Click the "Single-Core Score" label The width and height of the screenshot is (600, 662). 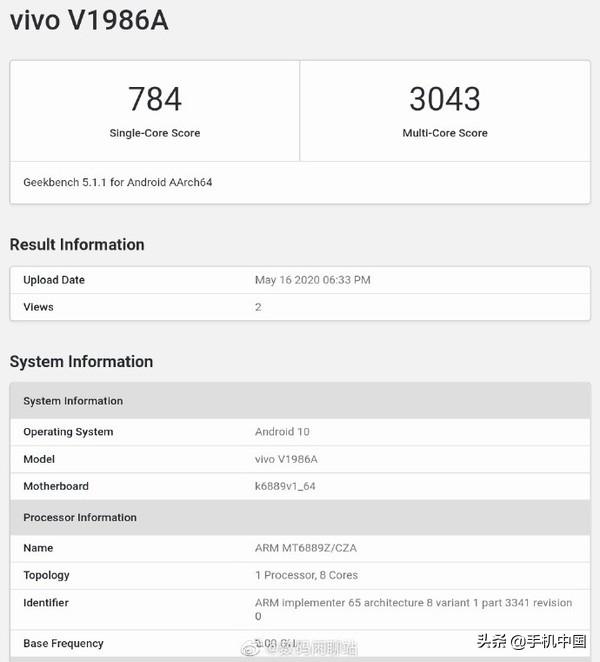click(155, 133)
